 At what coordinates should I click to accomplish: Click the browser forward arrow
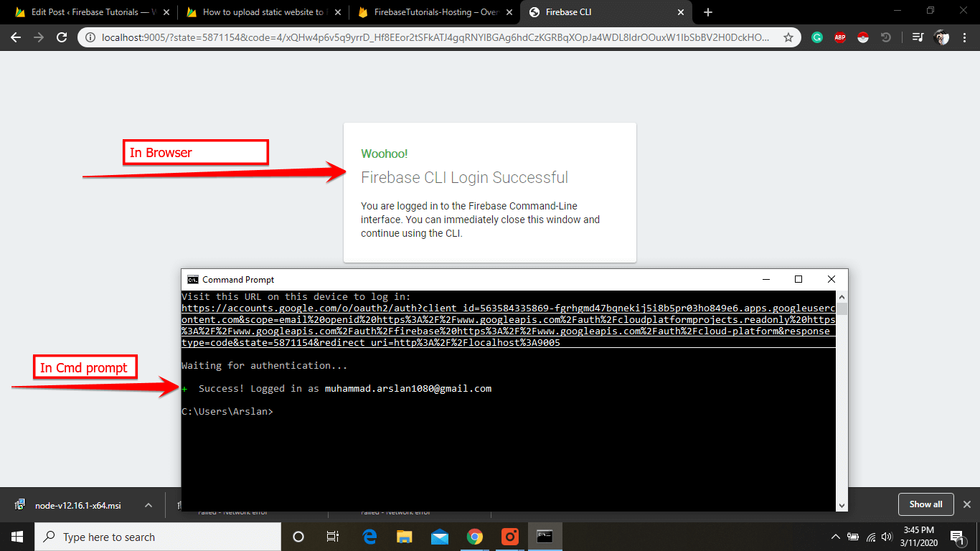coord(39,37)
